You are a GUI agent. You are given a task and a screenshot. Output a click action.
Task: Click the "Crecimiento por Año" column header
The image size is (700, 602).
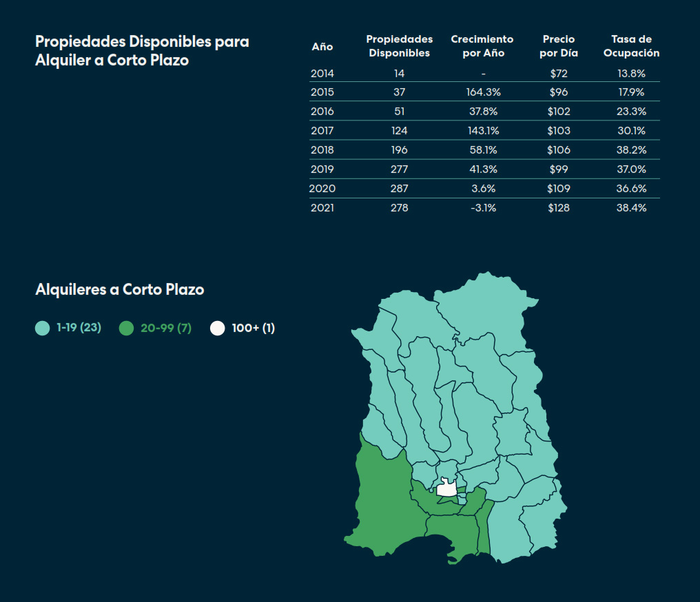[482, 46]
